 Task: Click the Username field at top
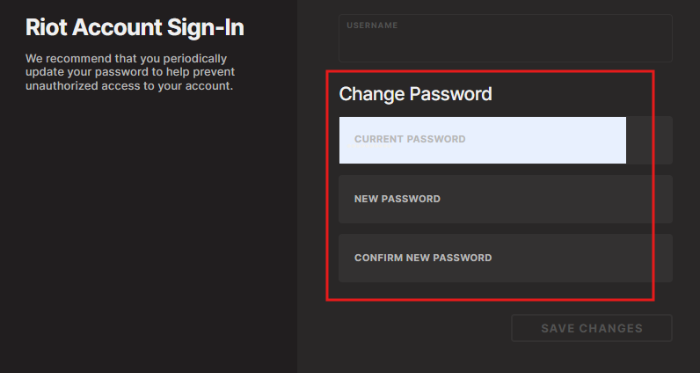(x=505, y=38)
